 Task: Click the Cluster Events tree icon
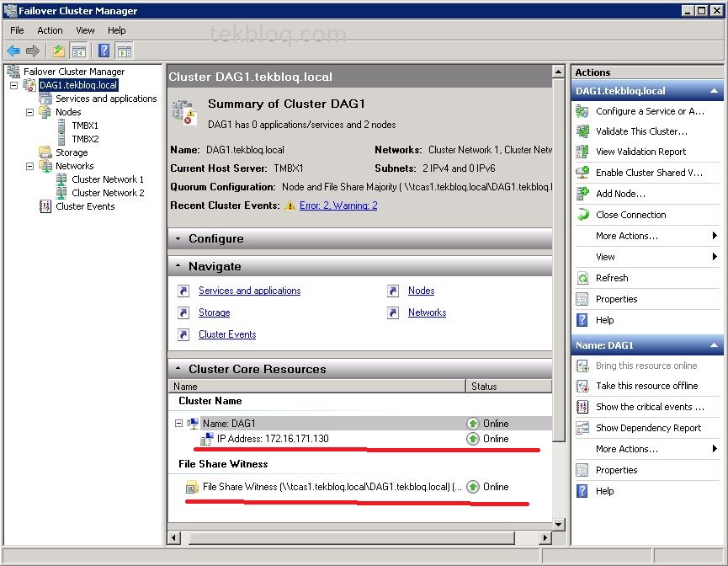45,206
